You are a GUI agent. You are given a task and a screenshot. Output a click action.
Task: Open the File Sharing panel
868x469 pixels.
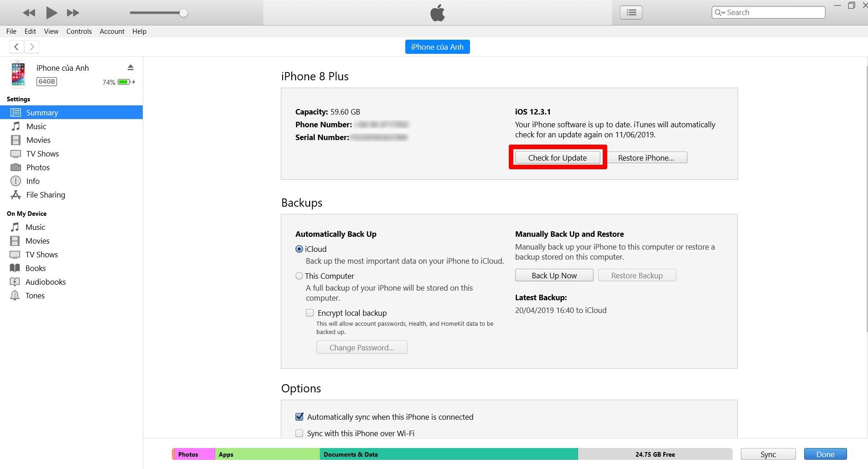click(45, 195)
